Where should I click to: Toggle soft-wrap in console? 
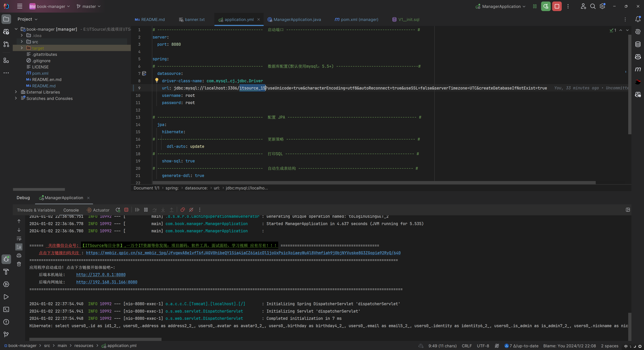coord(19,238)
